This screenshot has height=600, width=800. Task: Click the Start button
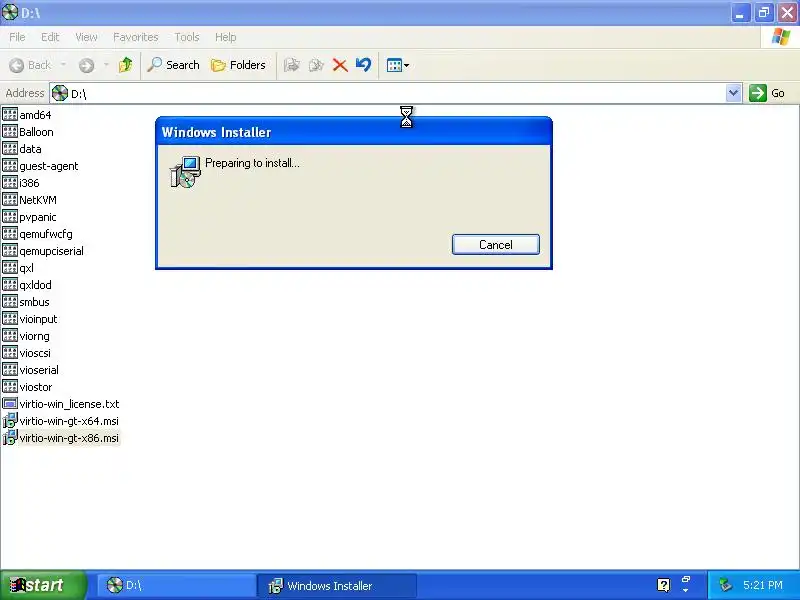(x=42, y=585)
